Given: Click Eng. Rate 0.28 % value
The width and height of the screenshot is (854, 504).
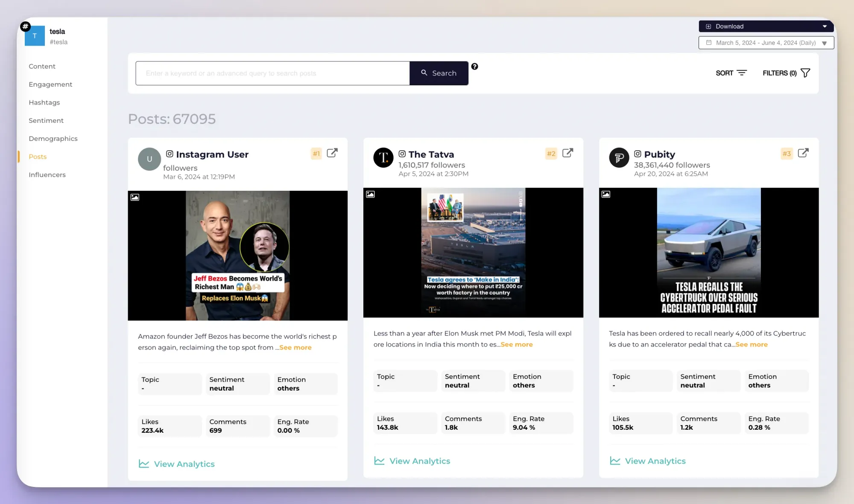Looking at the screenshot, I should [759, 427].
